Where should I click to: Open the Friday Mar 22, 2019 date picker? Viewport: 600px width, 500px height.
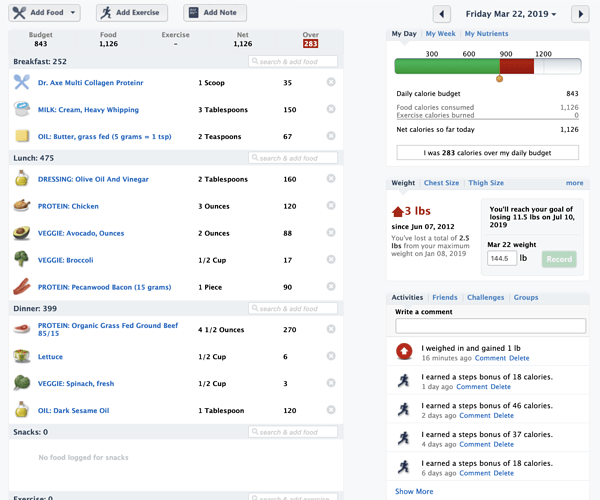click(511, 14)
